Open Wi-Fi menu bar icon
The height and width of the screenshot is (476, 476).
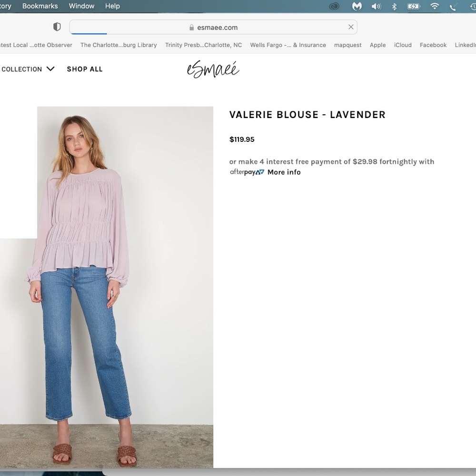435,6
